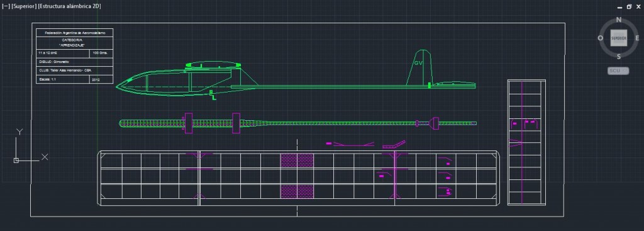Open the [Estructura alámbrica 2D] visual style menu

[69, 6]
